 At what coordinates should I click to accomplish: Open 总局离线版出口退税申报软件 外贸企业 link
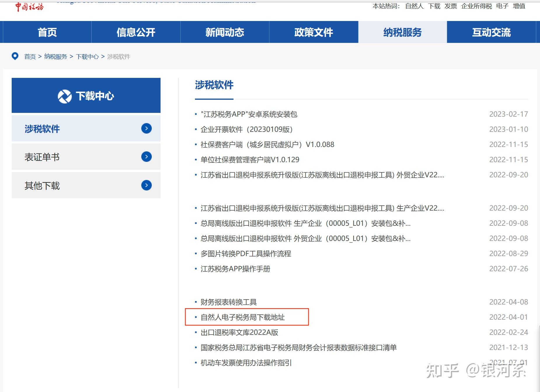click(x=306, y=238)
